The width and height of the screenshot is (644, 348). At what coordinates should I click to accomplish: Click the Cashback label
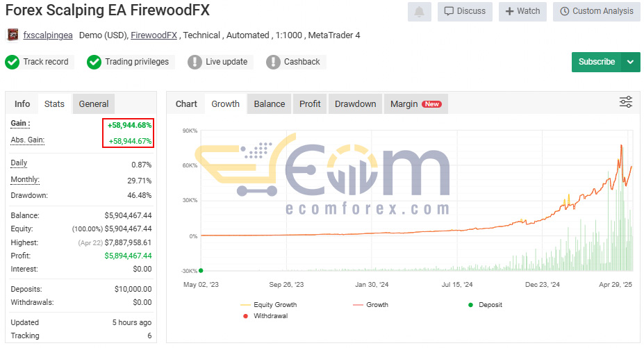click(302, 62)
